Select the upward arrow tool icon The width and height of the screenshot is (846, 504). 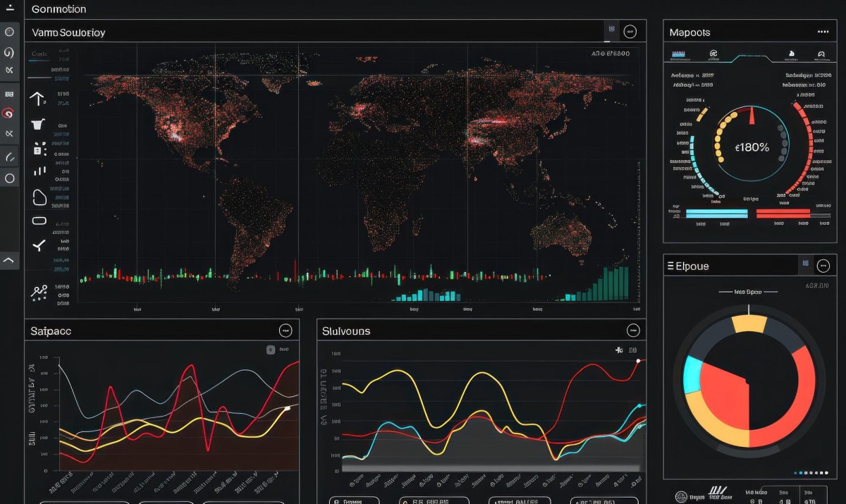(x=37, y=98)
